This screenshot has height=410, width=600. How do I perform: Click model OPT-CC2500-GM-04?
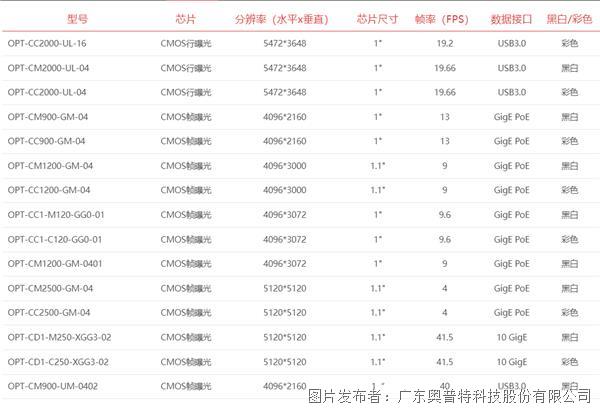coord(49,313)
